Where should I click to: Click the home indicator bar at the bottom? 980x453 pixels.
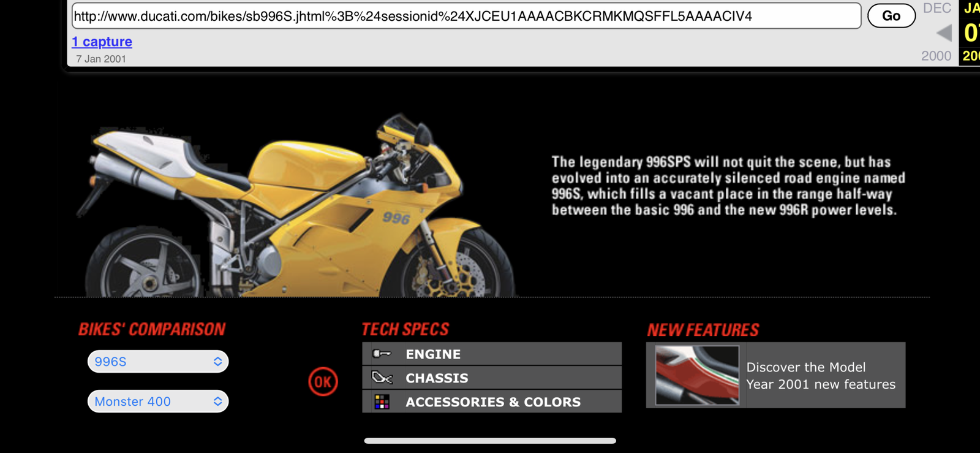[x=490, y=441]
